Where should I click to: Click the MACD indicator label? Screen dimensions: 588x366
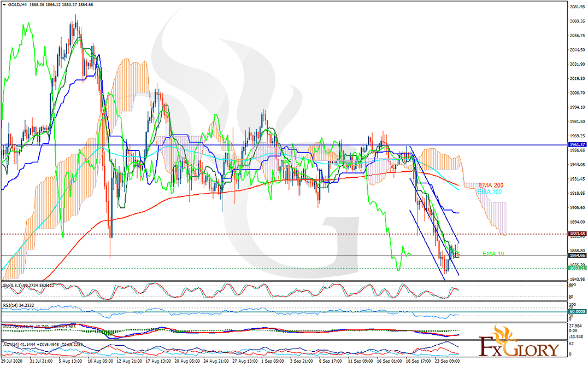pyautogui.click(x=39, y=327)
